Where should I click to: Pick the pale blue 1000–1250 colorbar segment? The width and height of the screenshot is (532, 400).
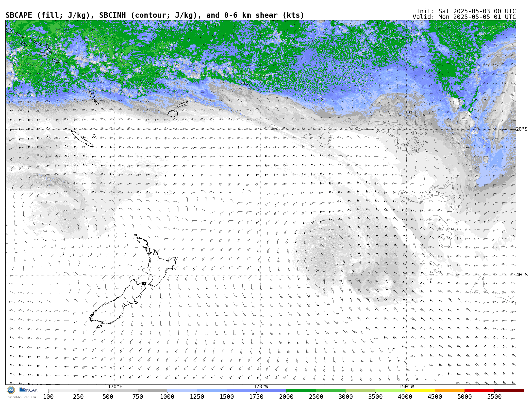[182, 391]
